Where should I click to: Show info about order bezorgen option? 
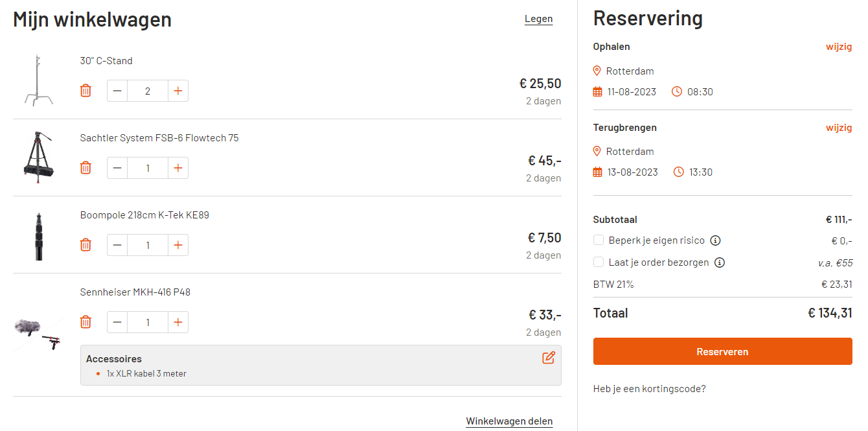pos(719,262)
